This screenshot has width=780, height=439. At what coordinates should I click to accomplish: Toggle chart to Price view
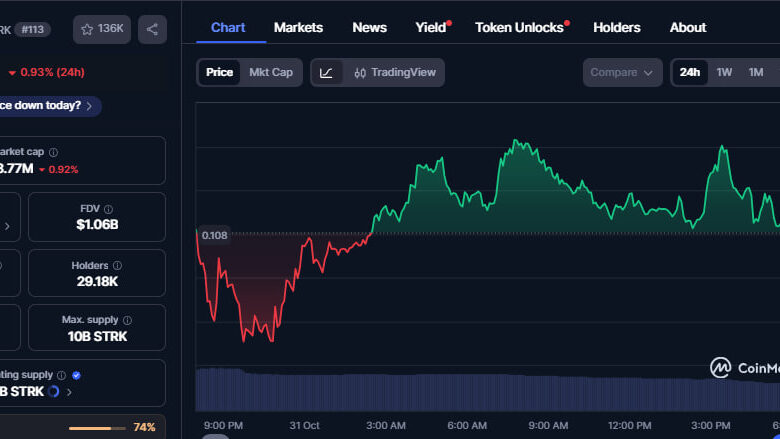pyautogui.click(x=219, y=72)
